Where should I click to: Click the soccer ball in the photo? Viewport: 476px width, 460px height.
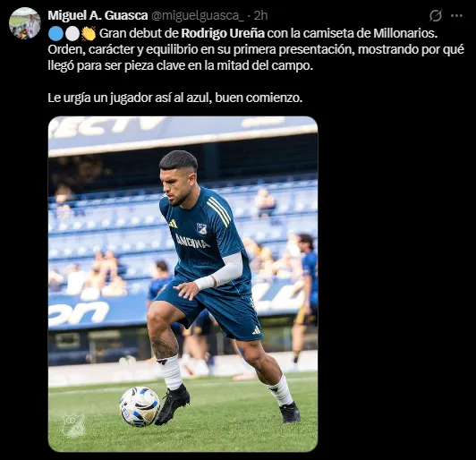[140, 406]
